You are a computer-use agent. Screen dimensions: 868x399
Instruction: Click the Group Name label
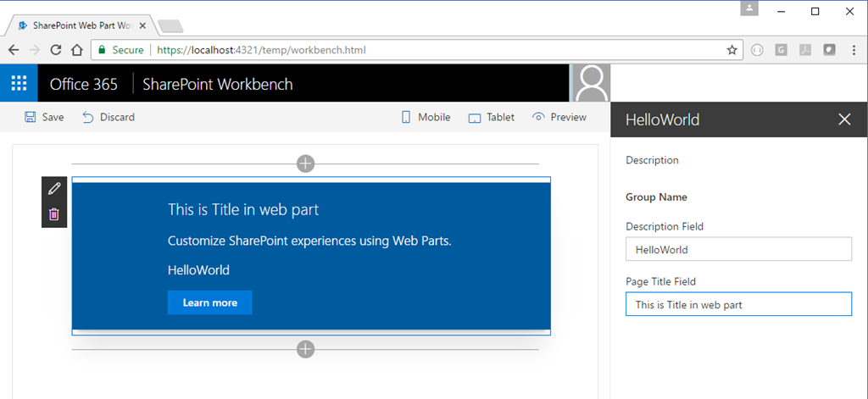pos(657,197)
